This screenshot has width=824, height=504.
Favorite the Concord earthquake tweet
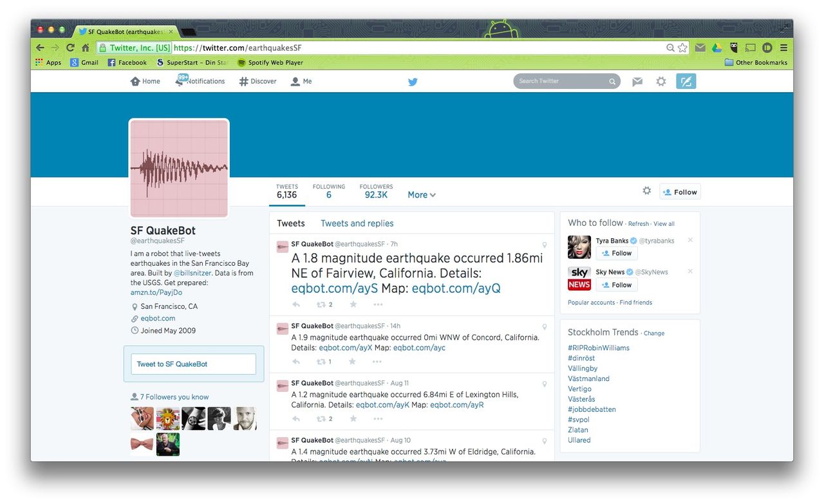pos(353,362)
